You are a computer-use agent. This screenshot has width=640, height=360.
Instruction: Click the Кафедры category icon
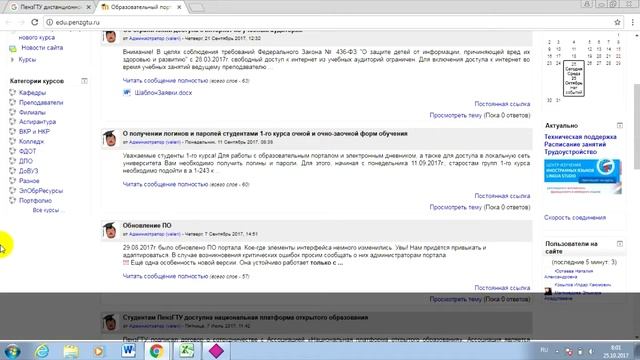[13, 93]
